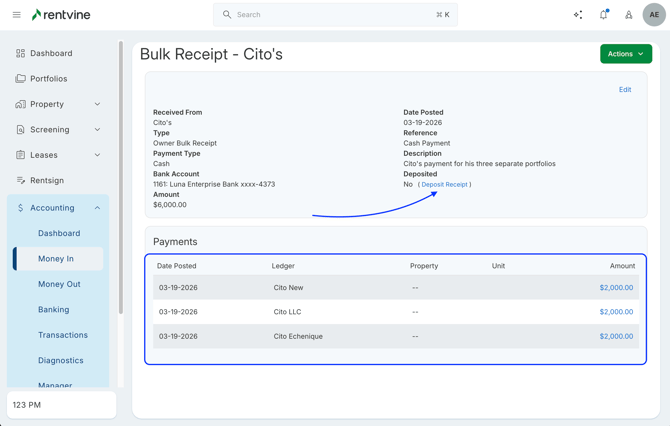Open the AI sparkle assistant icon
670x426 pixels.
tap(578, 15)
